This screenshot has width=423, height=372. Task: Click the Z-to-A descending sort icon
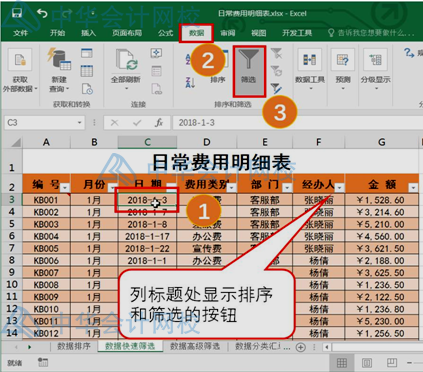click(190, 82)
